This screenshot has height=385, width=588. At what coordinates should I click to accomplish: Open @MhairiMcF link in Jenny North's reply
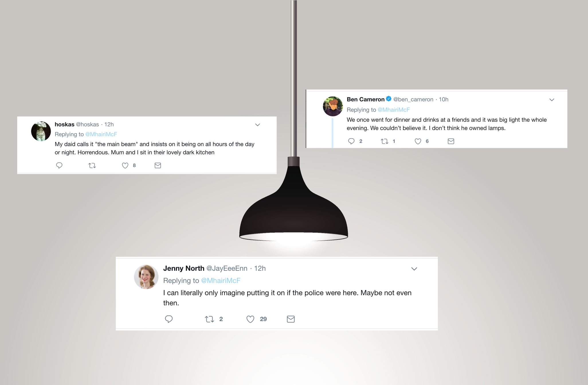(221, 281)
